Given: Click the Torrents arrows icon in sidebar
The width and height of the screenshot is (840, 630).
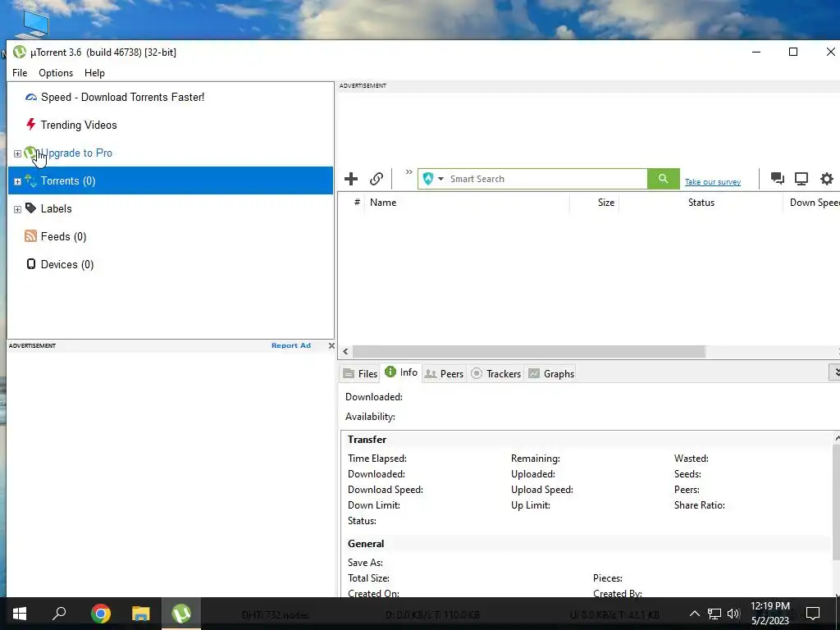Looking at the screenshot, I should click(x=30, y=180).
